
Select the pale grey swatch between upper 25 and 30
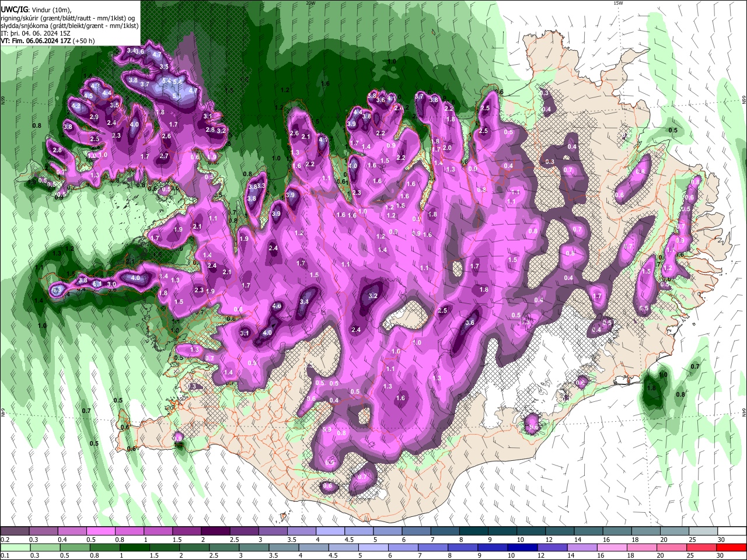(x=703, y=531)
